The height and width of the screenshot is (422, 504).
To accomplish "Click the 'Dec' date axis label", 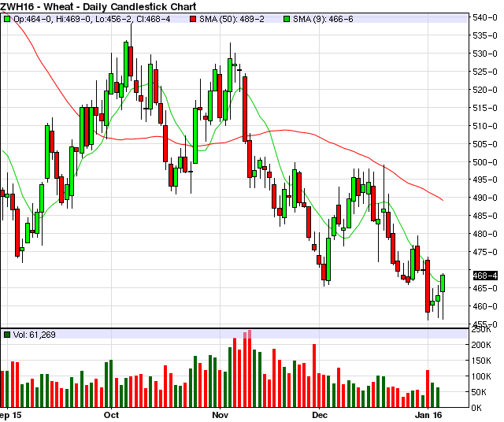I will 320,415.
